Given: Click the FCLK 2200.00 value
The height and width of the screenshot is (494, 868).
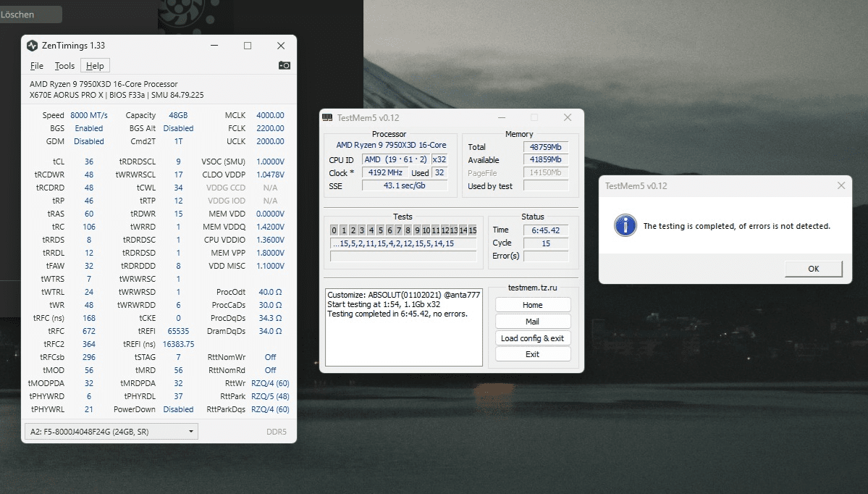Looking at the screenshot, I should tap(270, 128).
